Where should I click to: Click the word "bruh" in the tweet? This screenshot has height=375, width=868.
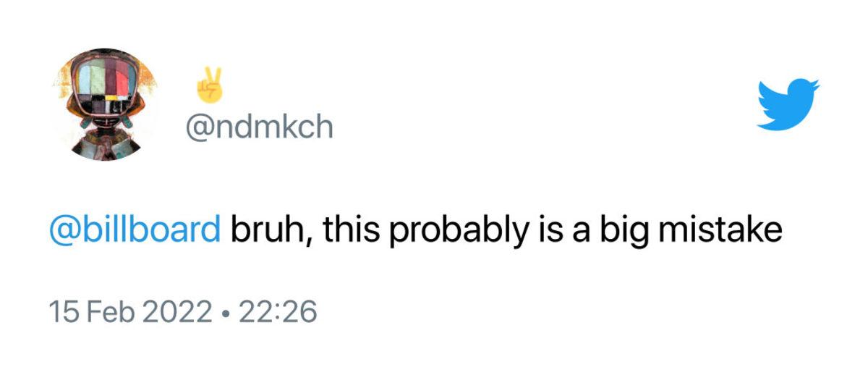(265, 232)
